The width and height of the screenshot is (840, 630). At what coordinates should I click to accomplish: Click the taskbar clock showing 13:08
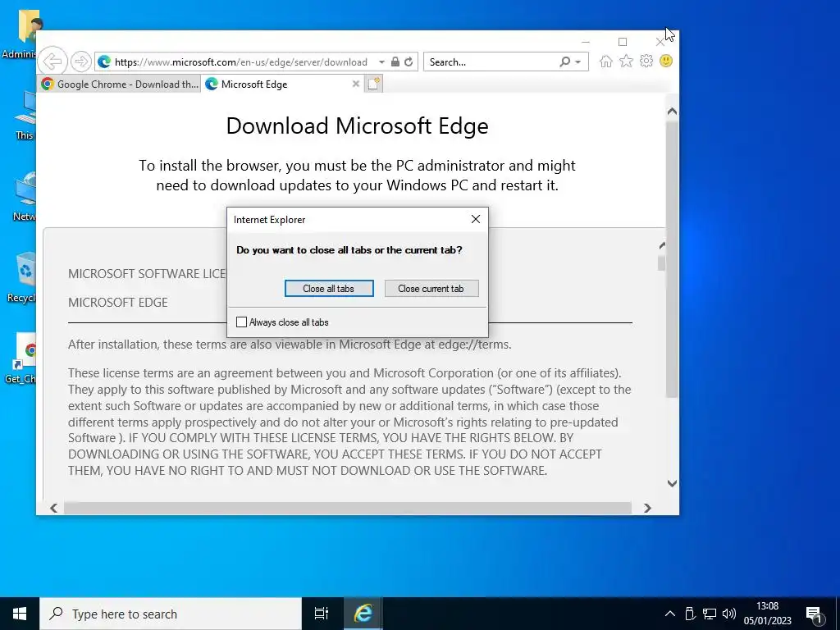click(x=767, y=614)
